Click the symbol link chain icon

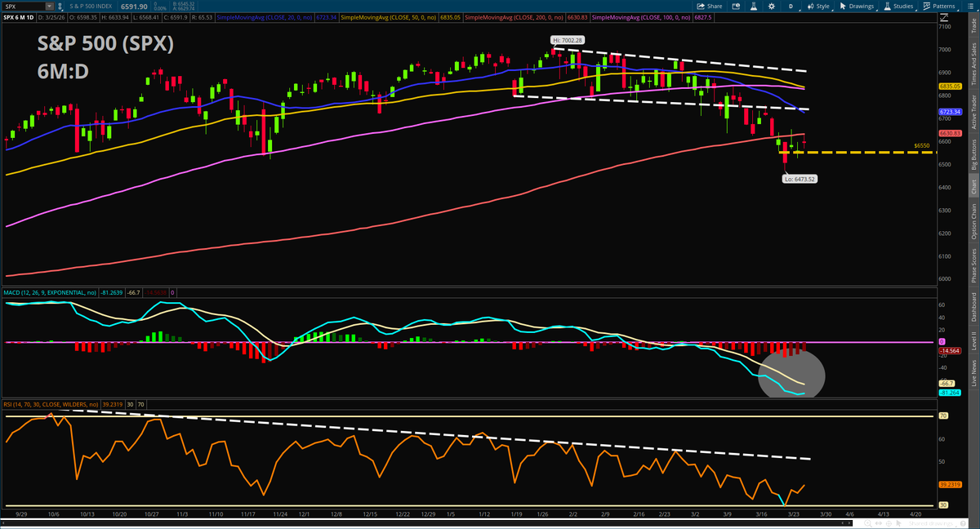tap(60, 7)
